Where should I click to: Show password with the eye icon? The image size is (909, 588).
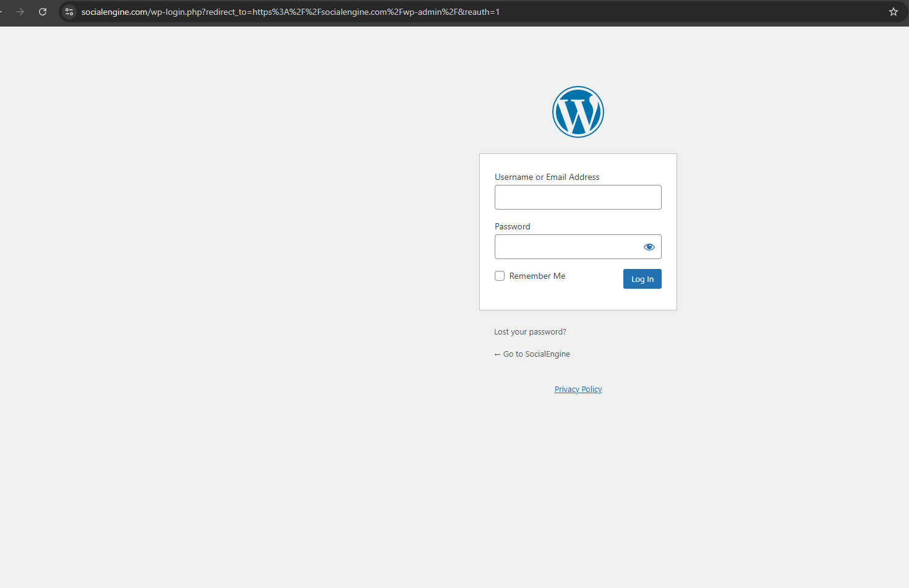click(649, 247)
